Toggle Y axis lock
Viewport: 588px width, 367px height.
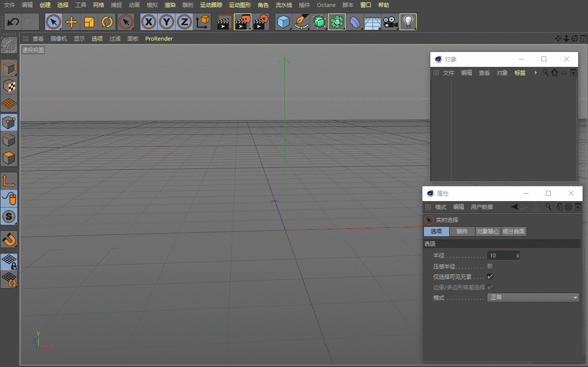[167, 22]
